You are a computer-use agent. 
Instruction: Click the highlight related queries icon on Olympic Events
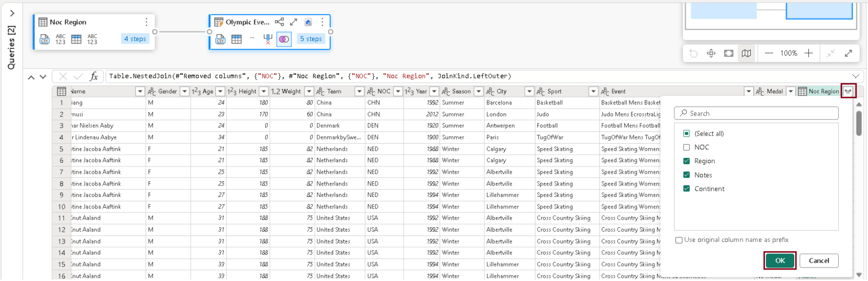(308, 22)
